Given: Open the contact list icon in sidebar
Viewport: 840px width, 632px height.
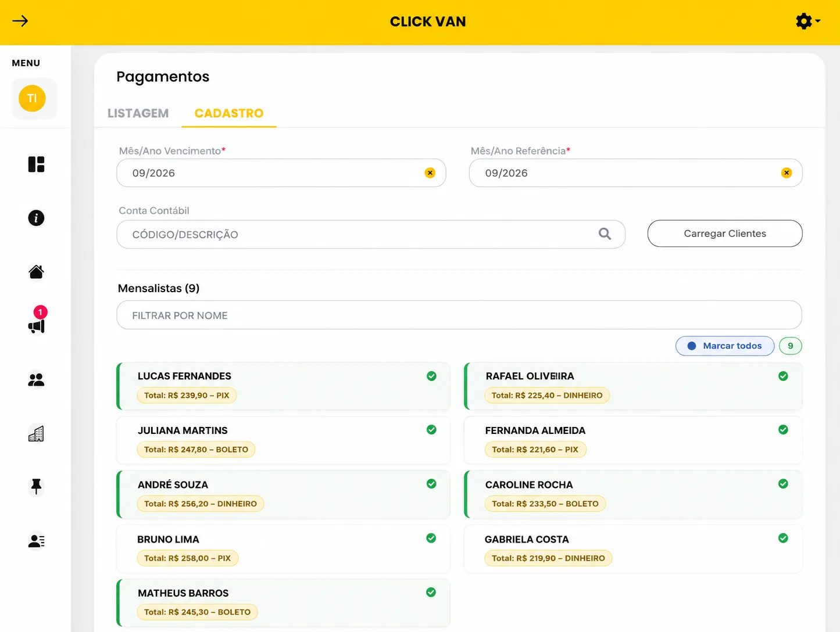Looking at the screenshot, I should [x=36, y=541].
